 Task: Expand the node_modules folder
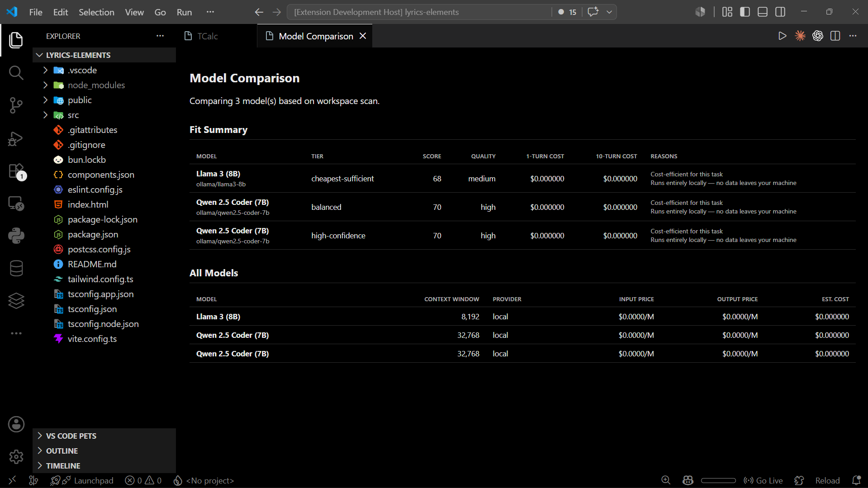104,85
